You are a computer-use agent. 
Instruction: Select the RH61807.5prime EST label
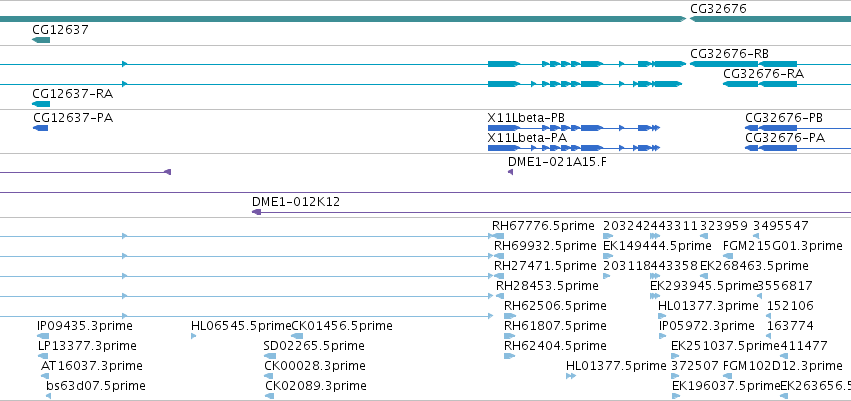[555, 326]
